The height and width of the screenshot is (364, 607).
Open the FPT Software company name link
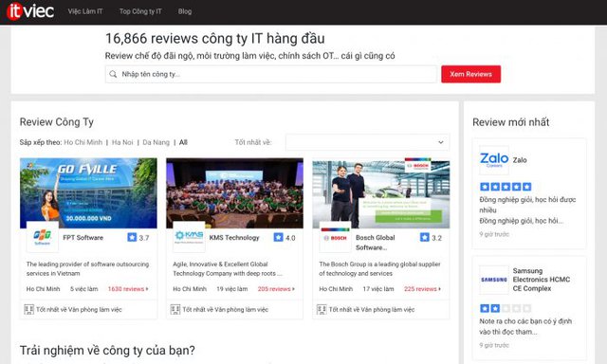coord(83,238)
